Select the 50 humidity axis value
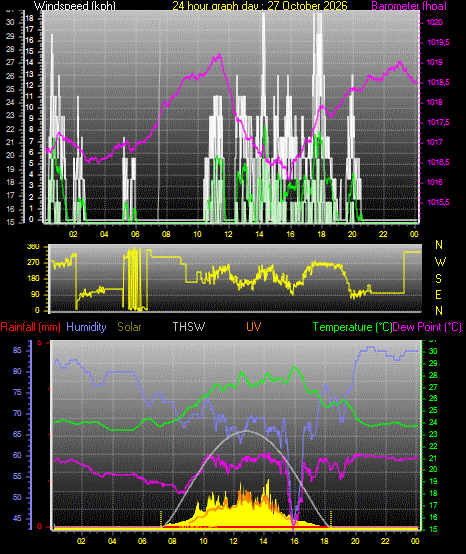This screenshot has width=466, height=554. tap(17, 497)
